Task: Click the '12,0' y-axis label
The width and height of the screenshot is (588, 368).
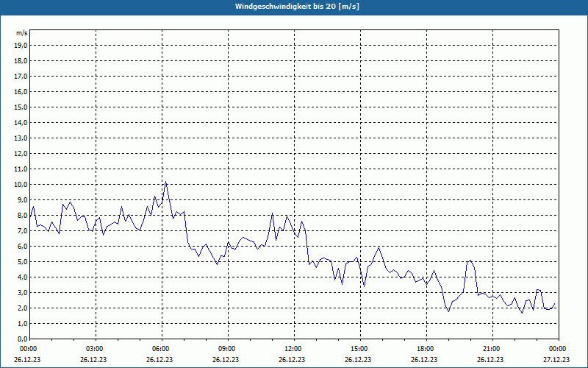Action: (x=21, y=154)
